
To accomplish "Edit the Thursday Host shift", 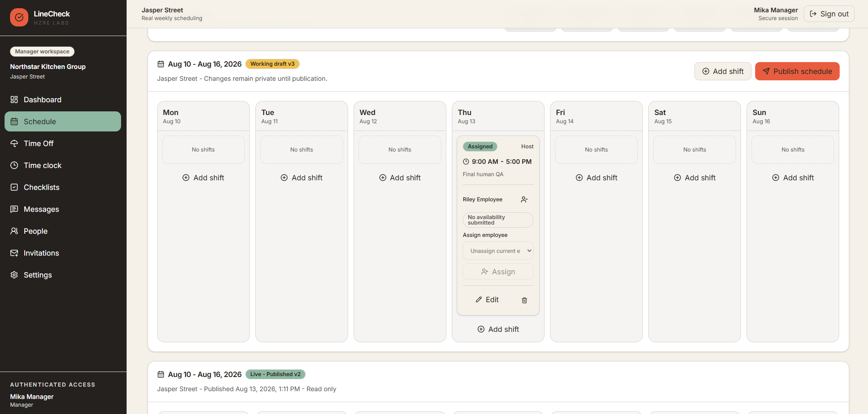I will click(487, 299).
